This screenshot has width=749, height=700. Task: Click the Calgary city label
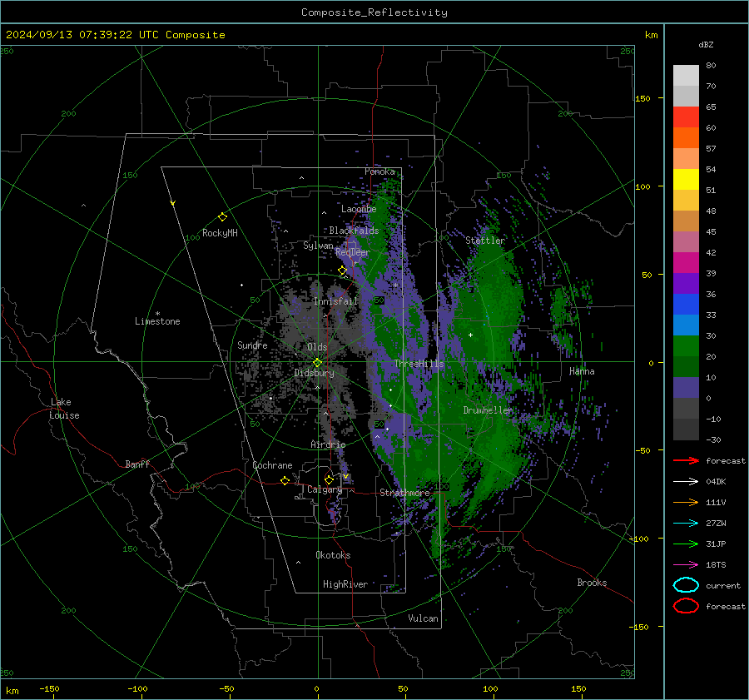click(x=325, y=489)
